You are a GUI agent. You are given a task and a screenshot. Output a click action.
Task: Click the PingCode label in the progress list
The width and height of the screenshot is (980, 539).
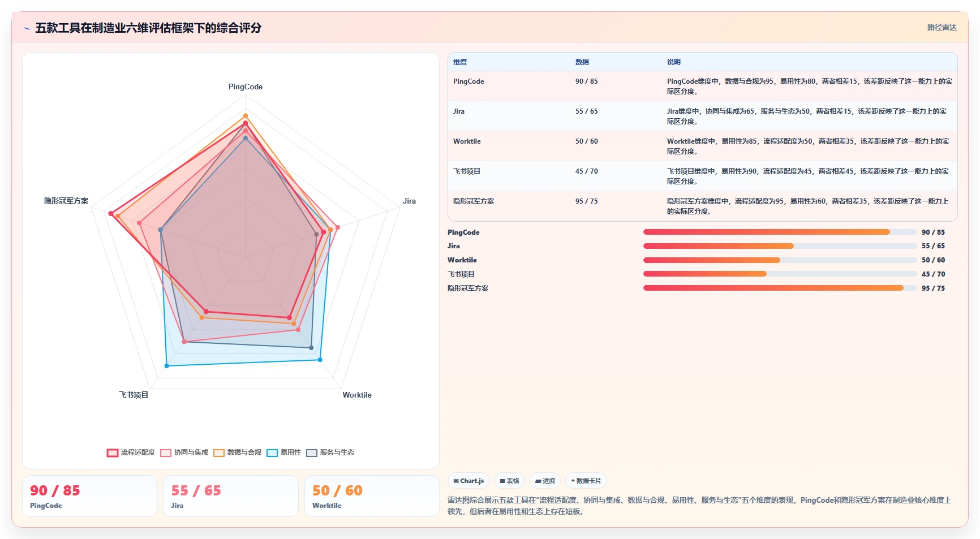click(463, 232)
